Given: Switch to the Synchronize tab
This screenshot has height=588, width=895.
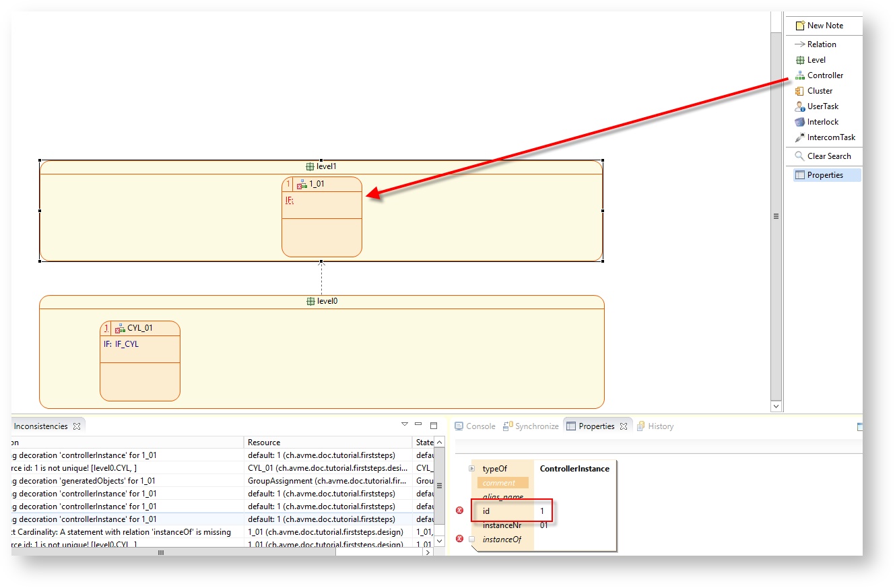Looking at the screenshot, I should (536, 426).
